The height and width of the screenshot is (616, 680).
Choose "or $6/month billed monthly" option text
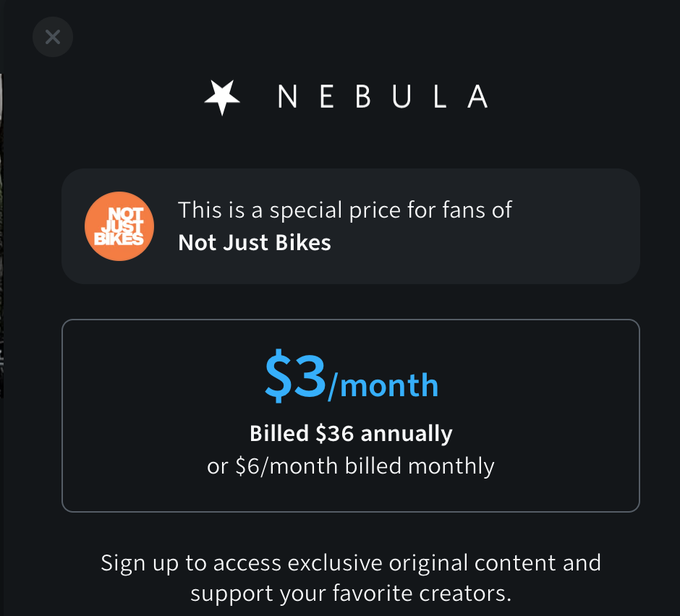tap(351, 466)
